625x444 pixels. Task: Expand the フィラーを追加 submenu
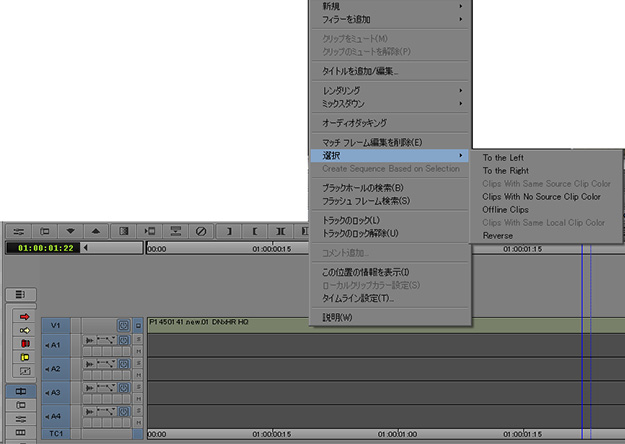coord(390,19)
